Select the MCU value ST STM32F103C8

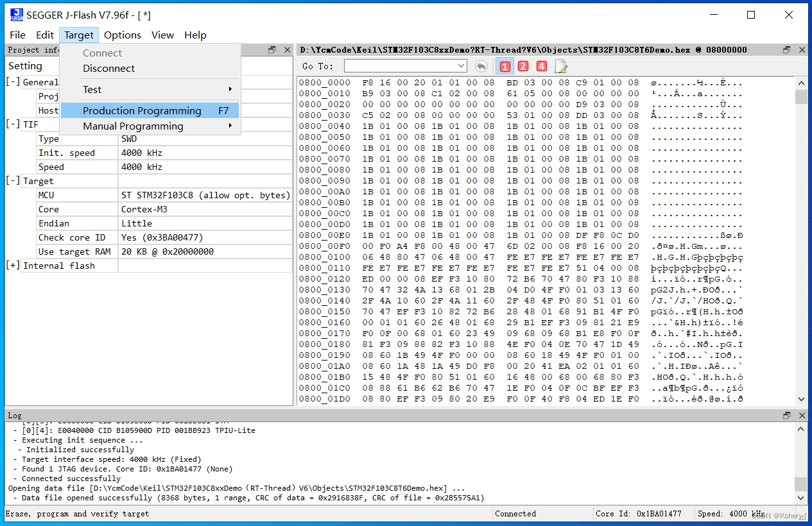[x=205, y=195]
